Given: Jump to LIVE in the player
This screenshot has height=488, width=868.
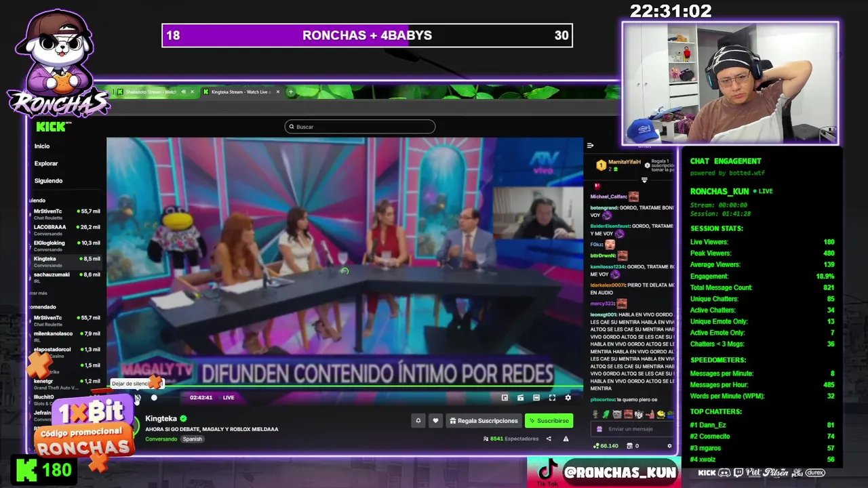Looking at the screenshot, I should [x=229, y=398].
